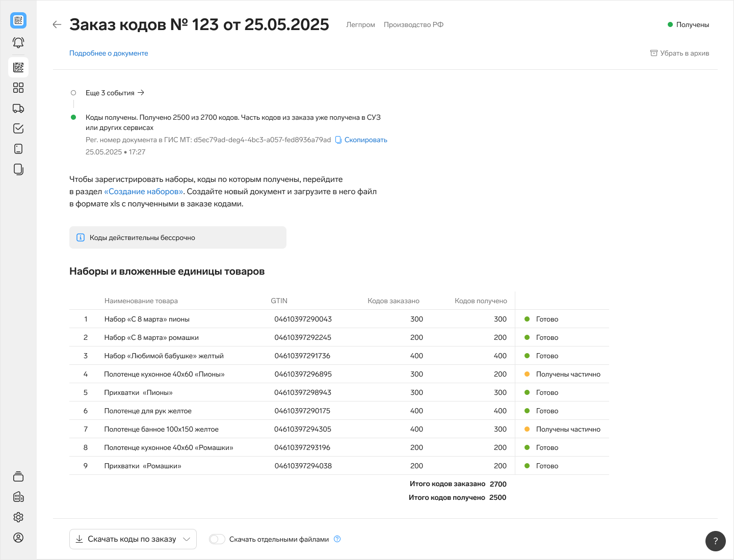
Task: Click "Убрать в архив" button
Action: coord(679,53)
